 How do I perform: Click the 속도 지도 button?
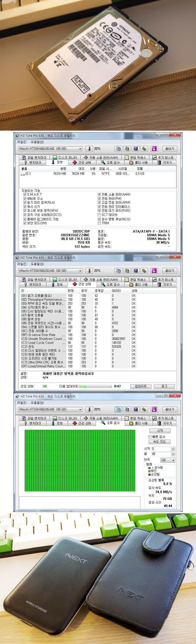pos(160,442)
